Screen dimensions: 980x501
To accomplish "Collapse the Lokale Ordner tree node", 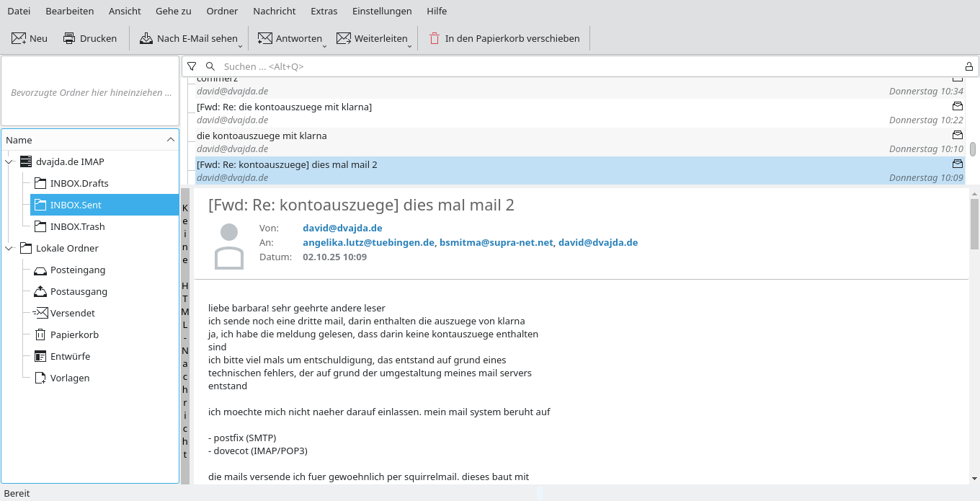I will pos(9,248).
